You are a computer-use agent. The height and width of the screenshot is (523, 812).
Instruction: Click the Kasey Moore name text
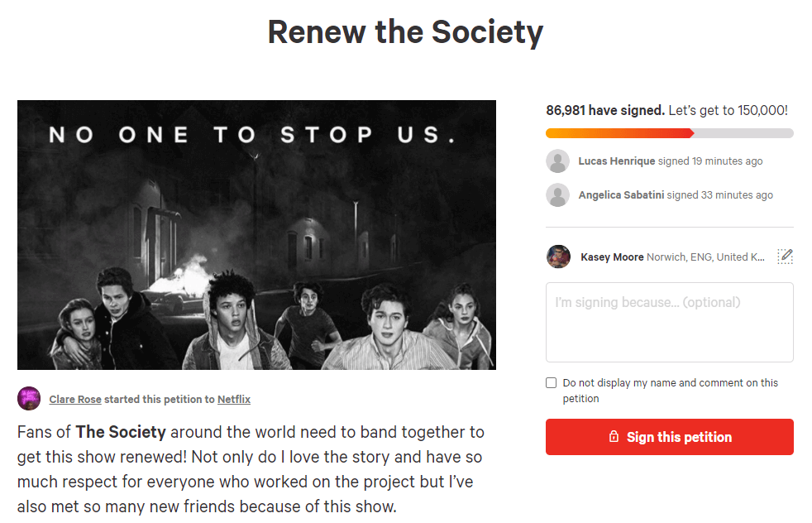[612, 257]
